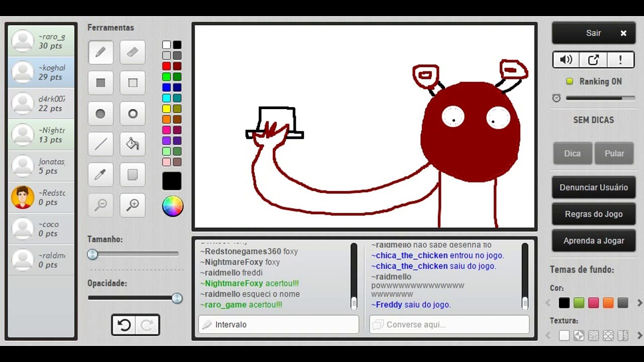Select player ~raro_g with 30 pts
Image resolution: width=644 pixels, height=362 pixels.
pyautogui.click(x=41, y=41)
